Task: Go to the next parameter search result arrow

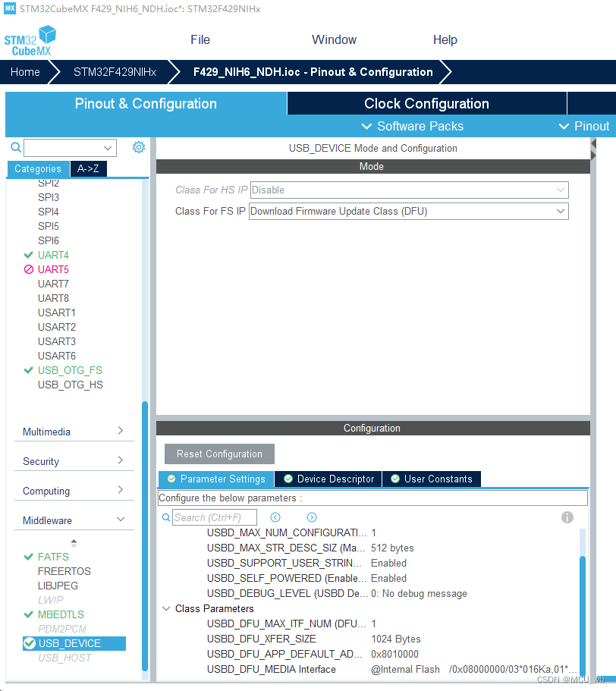Action: 312,517
